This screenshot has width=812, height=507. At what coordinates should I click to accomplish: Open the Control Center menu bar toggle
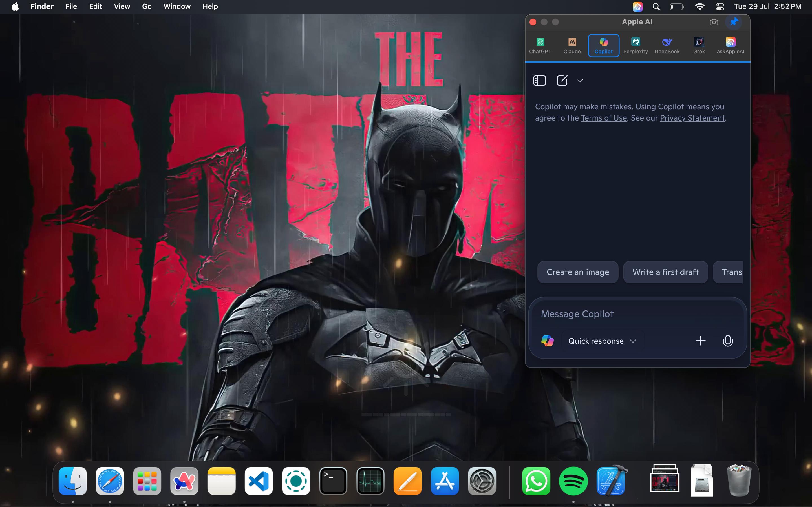[x=720, y=6]
